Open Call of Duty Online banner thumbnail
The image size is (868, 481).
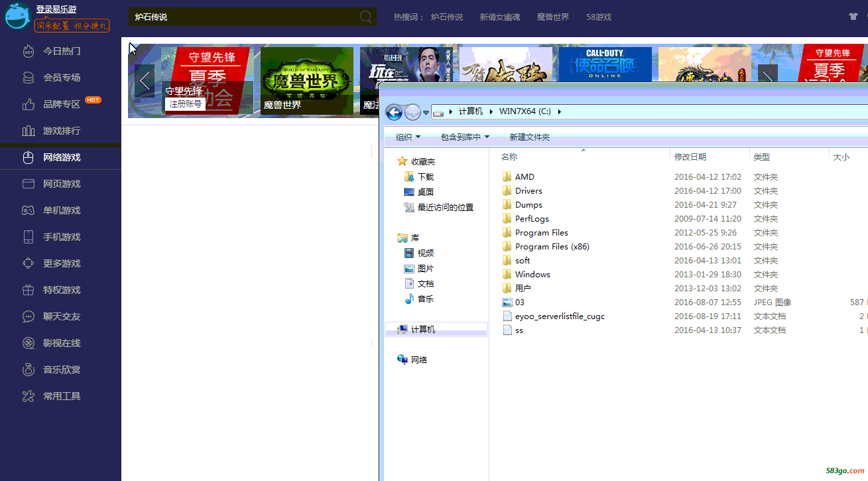point(605,64)
